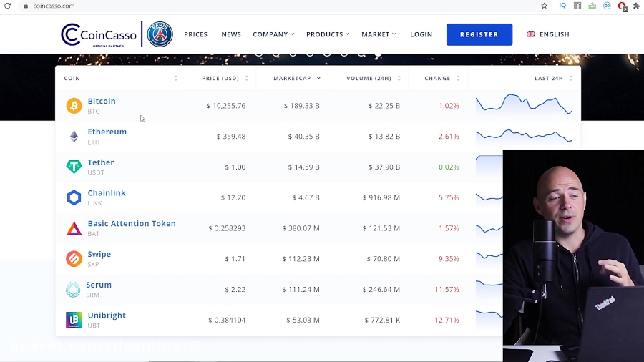Viewport: 644px width, 362px height.
Task: Open the Bitcoin coin link
Action: click(102, 101)
